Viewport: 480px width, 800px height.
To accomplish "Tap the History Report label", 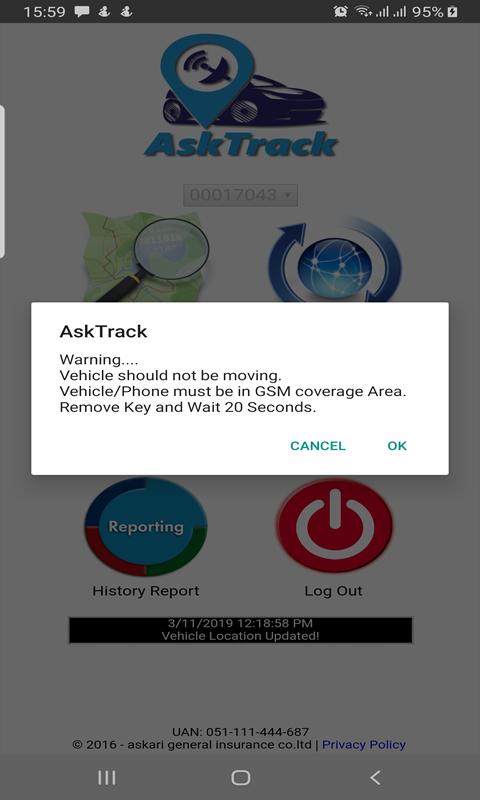I will (x=146, y=591).
